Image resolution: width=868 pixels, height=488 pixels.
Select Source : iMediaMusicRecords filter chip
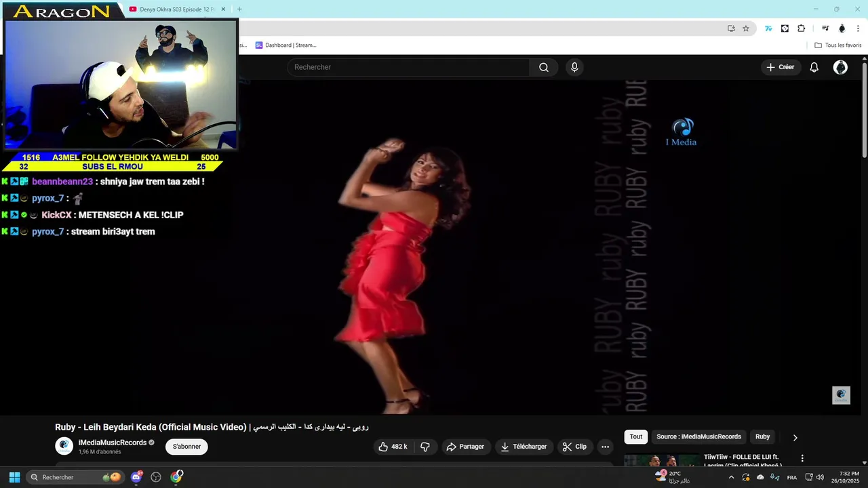click(698, 437)
